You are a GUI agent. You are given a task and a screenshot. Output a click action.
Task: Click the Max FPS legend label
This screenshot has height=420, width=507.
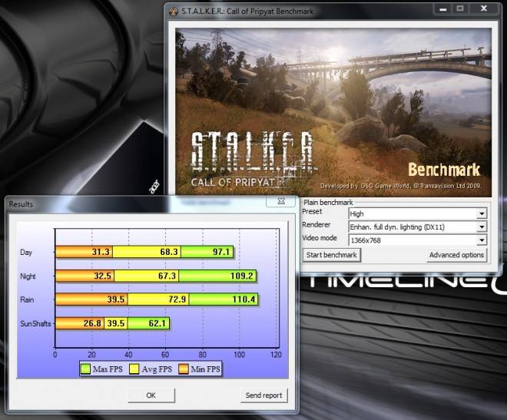point(108,369)
